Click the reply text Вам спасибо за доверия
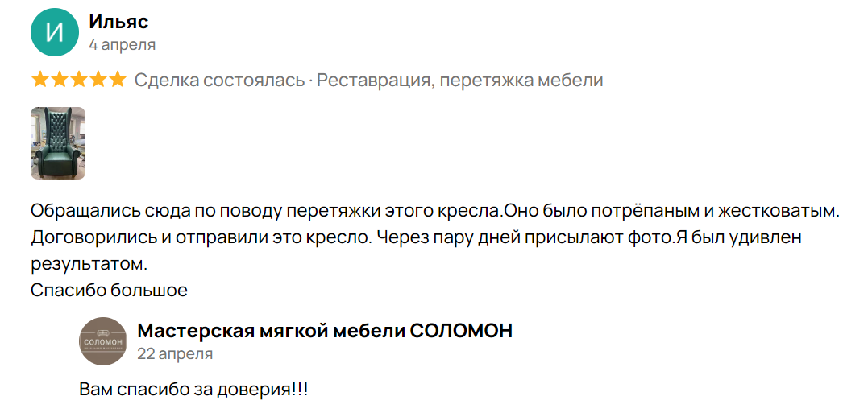This screenshot has width=868, height=417. pos(193,389)
